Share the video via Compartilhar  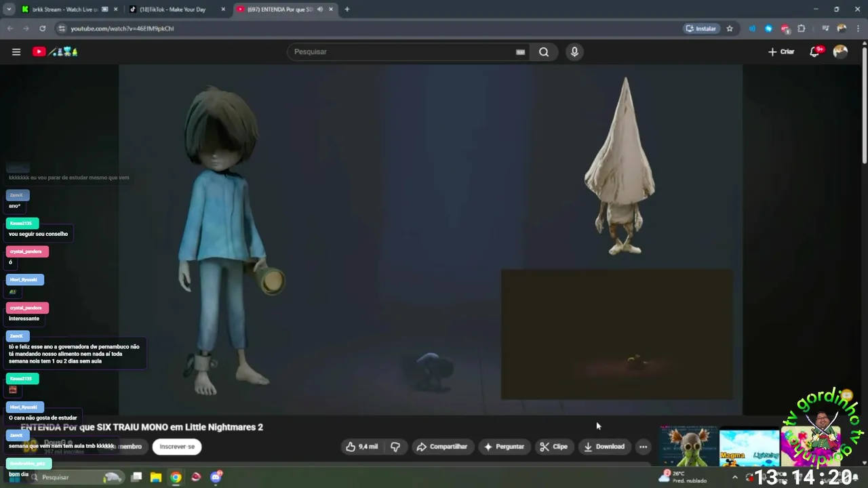pyautogui.click(x=442, y=447)
